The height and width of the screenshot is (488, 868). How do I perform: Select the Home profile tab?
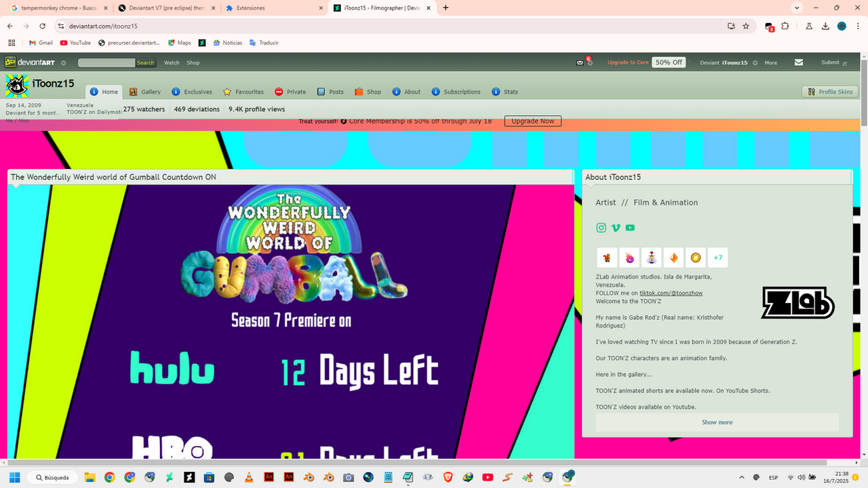tap(104, 91)
